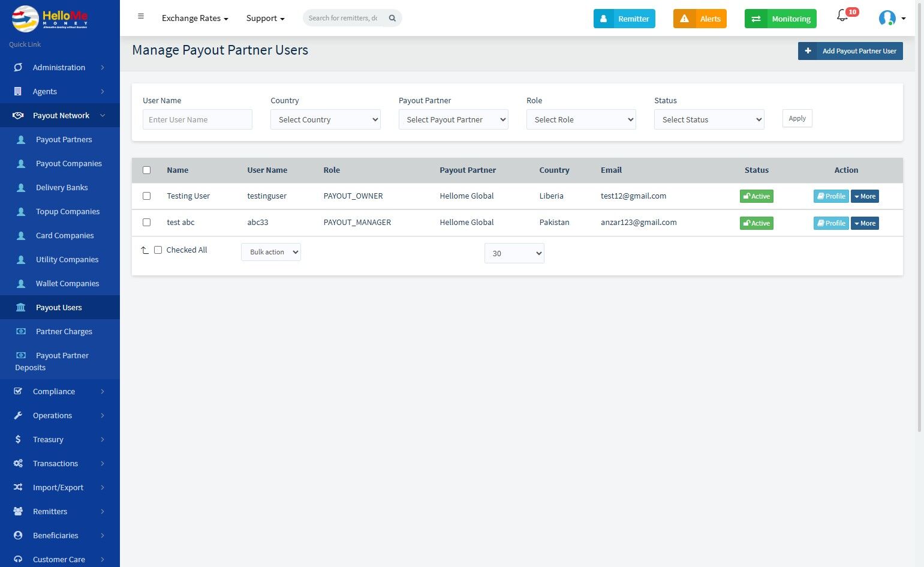The height and width of the screenshot is (567, 924).
Task: Open the Select Country dropdown
Action: pyautogui.click(x=326, y=119)
